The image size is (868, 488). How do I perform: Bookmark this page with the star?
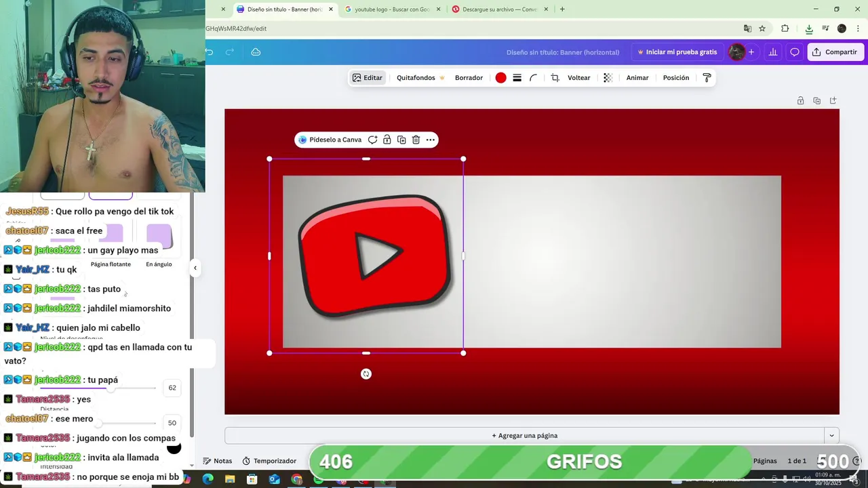coord(762,28)
